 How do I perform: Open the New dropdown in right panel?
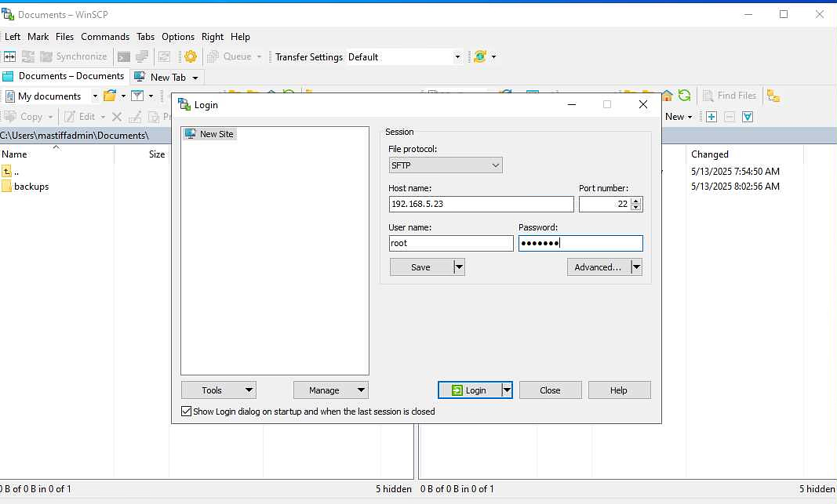point(679,117)
